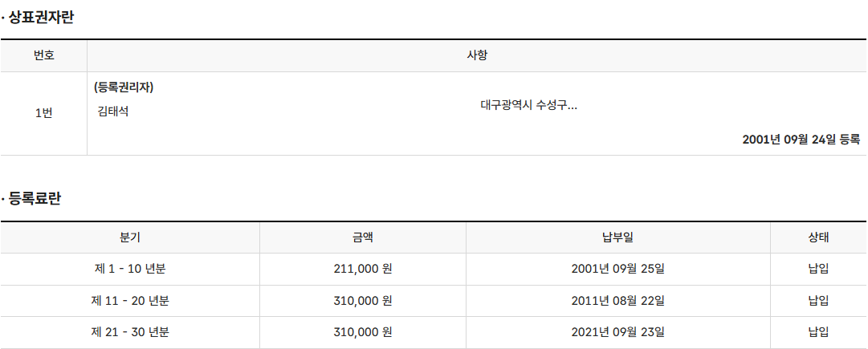The height and width of the screenshot is (349, 868).
Task: Click the address 대구광역시 수성구...
Action: pos(528,105)
